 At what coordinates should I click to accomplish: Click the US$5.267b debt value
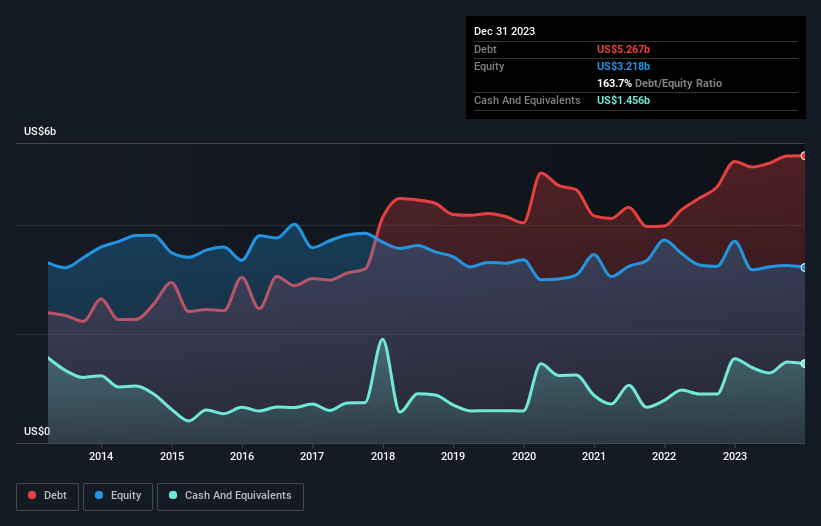point(623,49)
